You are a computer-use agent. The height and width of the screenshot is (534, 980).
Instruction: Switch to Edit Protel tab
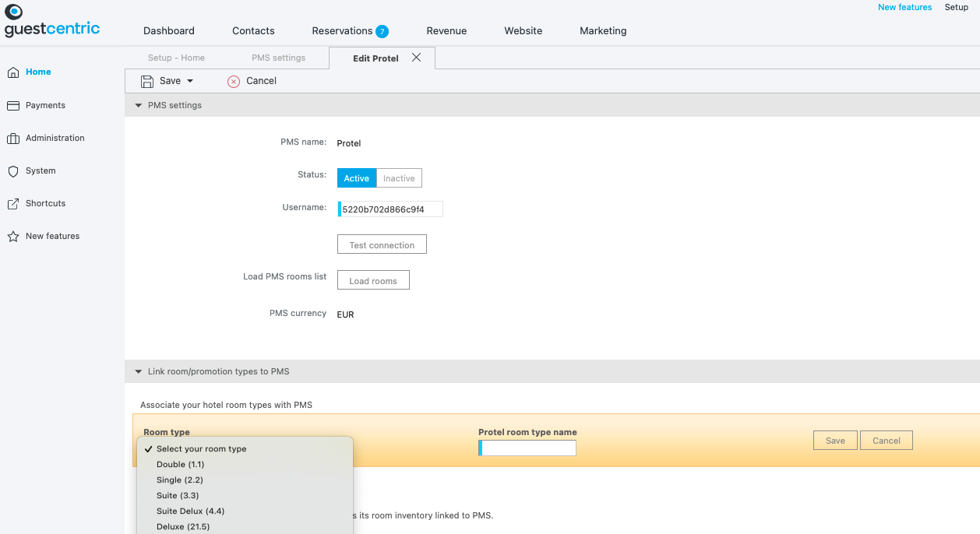[x=375, y=58]
